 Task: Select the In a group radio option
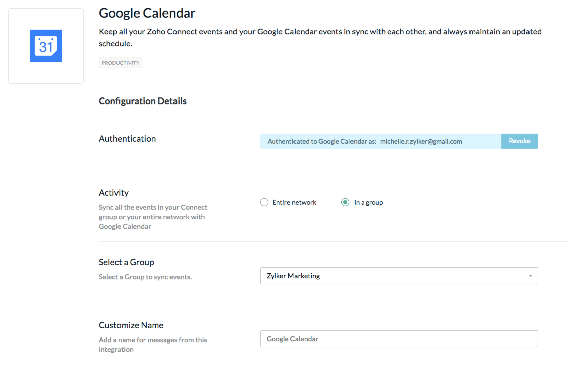click(345, 202)
